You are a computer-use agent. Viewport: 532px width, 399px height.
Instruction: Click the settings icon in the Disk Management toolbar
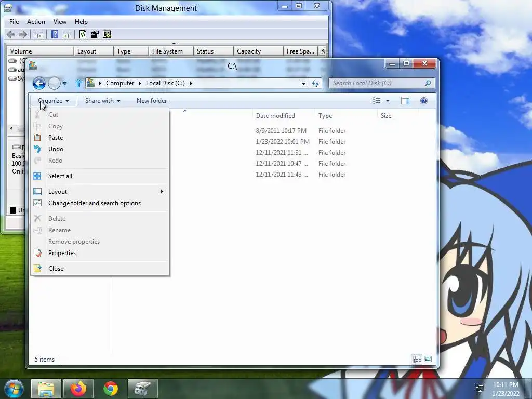tap(107, 34)
